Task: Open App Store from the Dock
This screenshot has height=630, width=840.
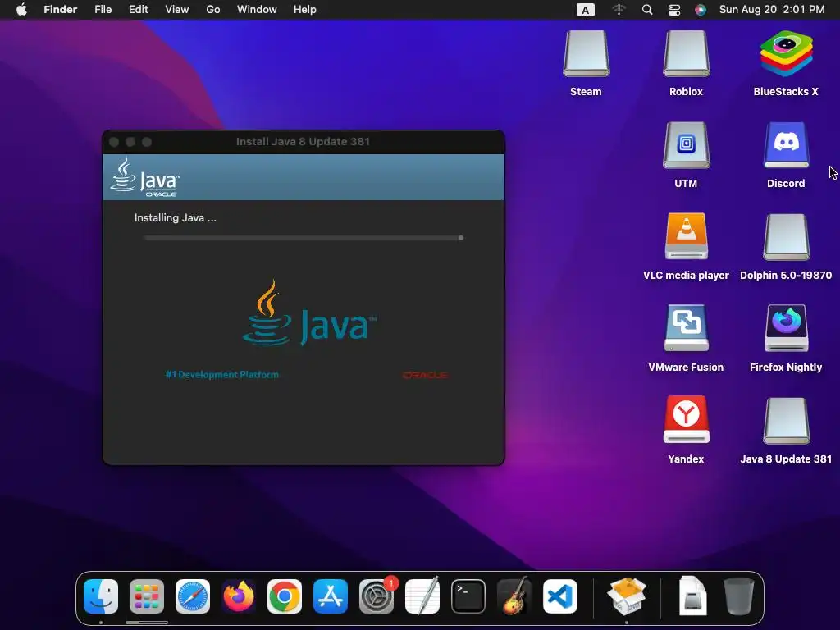Action: pyautogui.click(x=331, y=596)
